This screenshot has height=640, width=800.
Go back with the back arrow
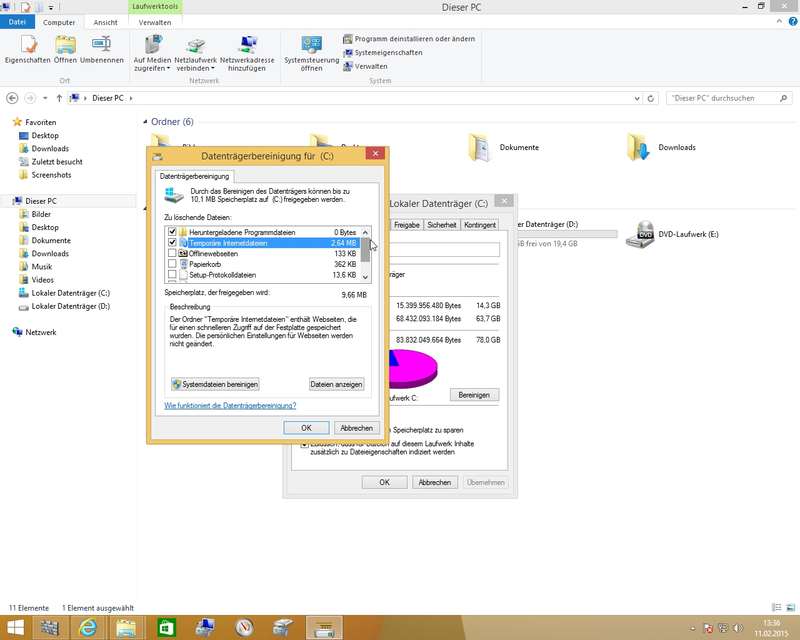[13, 98]
